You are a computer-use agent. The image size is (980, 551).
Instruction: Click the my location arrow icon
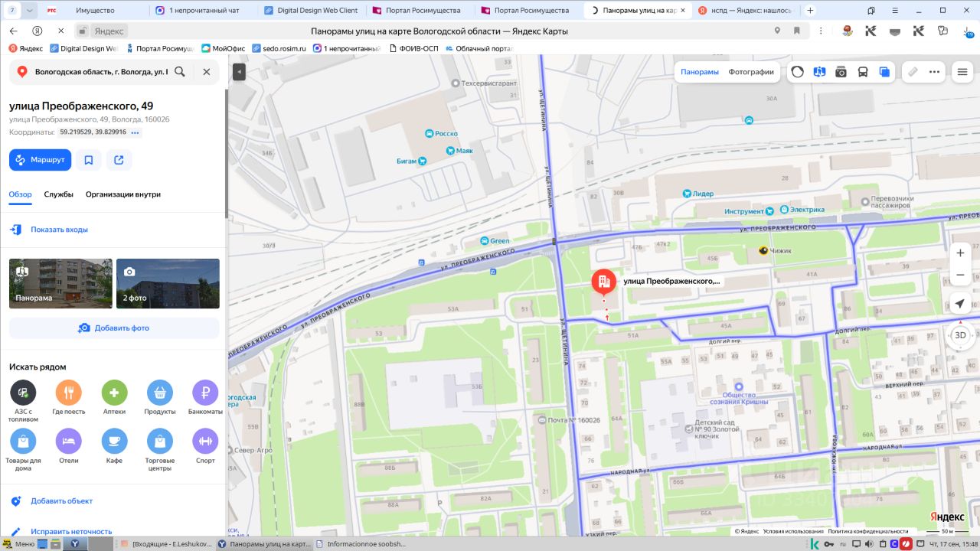pyautogui.click(x=960, y=304)
